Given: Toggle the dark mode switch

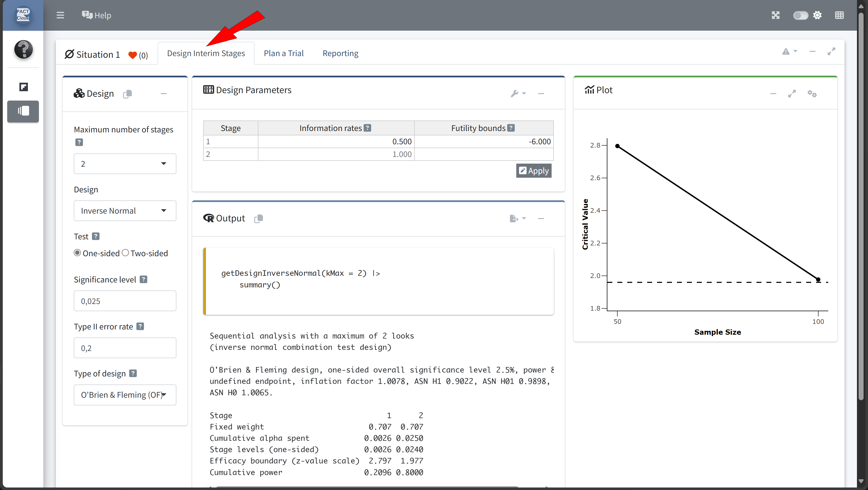Looking at the screenshot, I should point(800,15).
